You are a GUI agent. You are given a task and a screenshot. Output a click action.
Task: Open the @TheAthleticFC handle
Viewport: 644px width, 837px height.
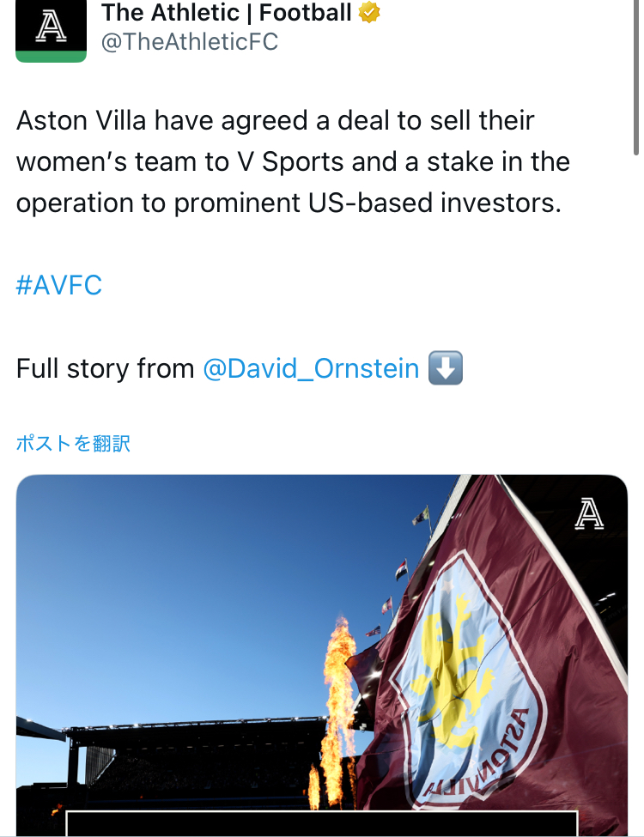coord(190,42)
